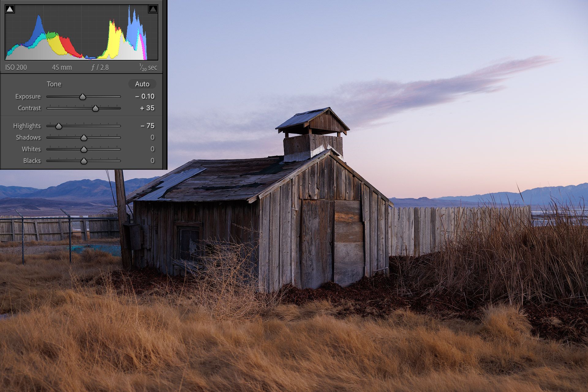Screen dimensions: 588x392
Task: Toggle the highlight clipping indicator triangle
Action: click(x=153, y=9)
